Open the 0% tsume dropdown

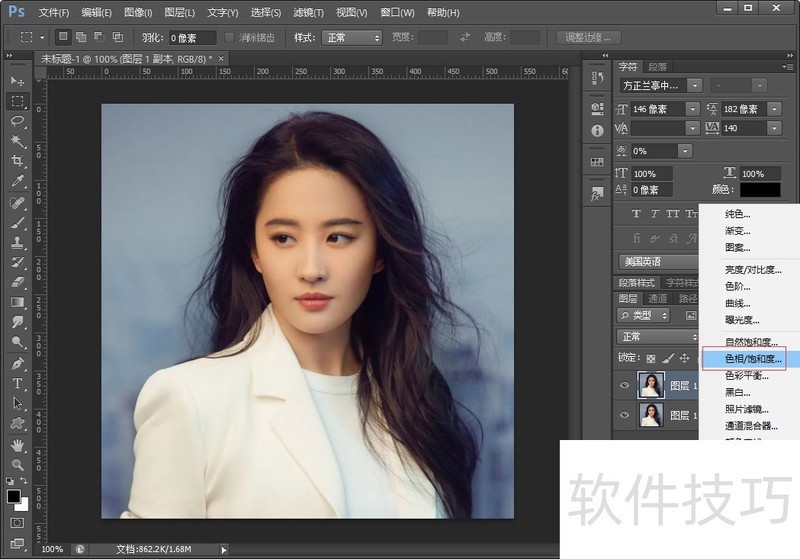(685, 151)
